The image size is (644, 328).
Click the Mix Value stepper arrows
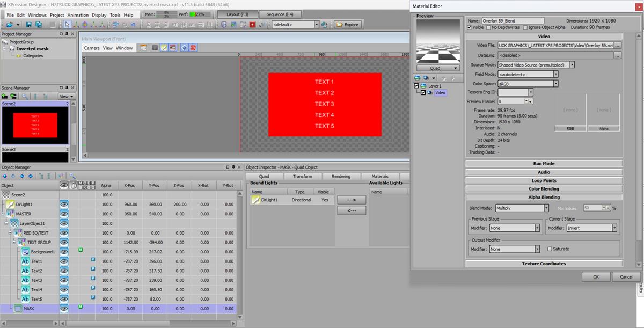click(607, 208)
